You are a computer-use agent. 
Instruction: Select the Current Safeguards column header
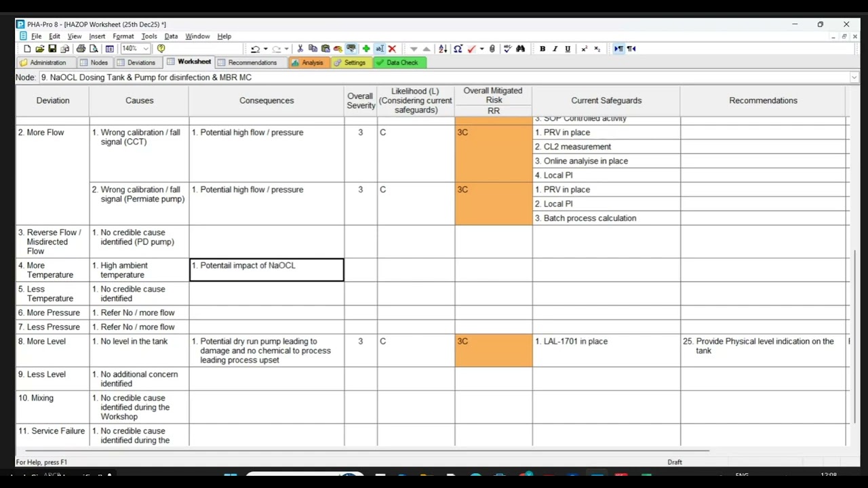(x=606, y=100)
